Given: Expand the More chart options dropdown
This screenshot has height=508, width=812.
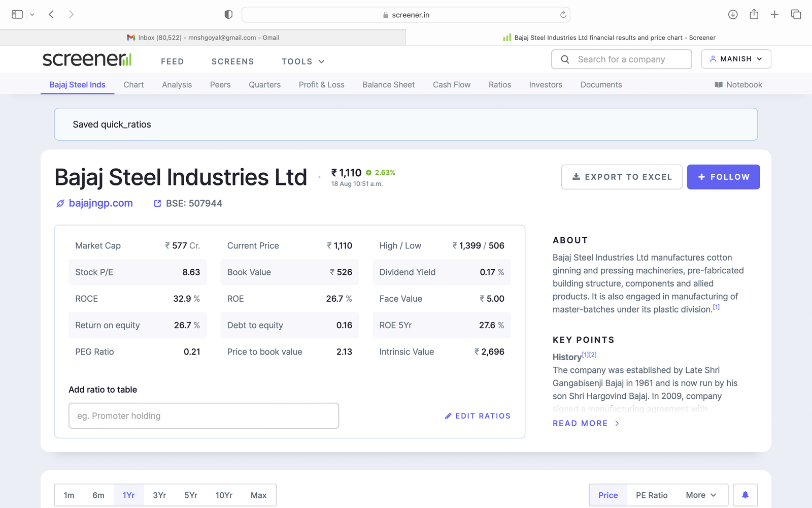Looking at the screenshot, I should [x=700, y=495].
